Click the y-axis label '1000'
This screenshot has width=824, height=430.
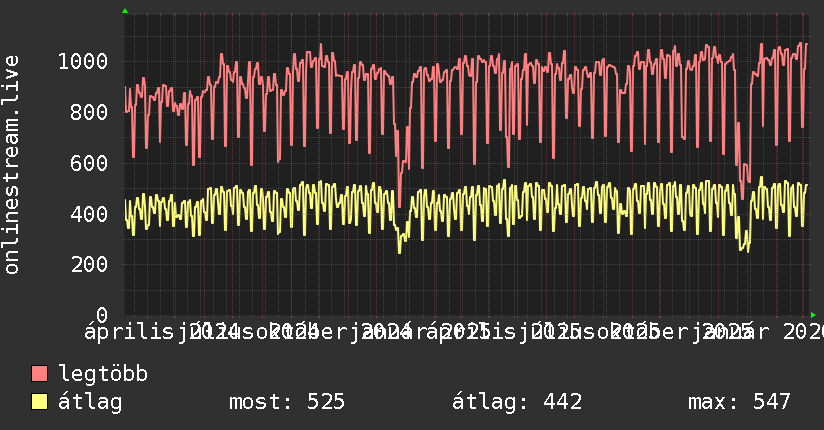[x=83, y=62]
